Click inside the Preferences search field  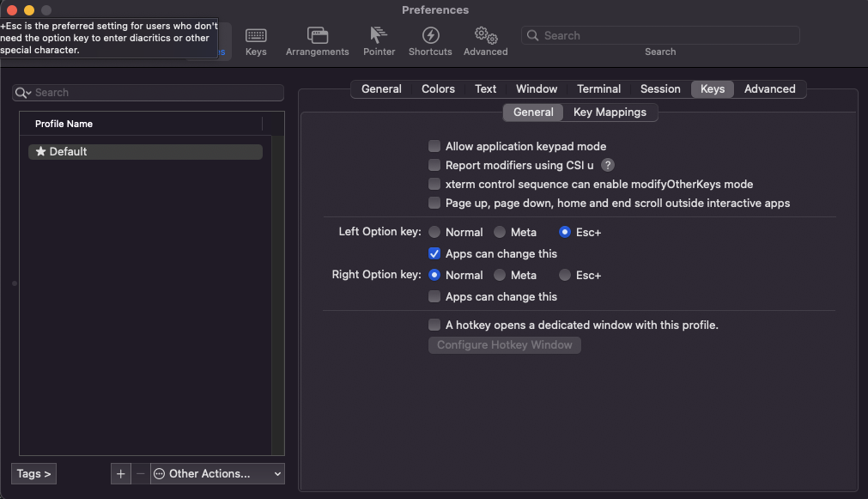click(x=659, y=35)
